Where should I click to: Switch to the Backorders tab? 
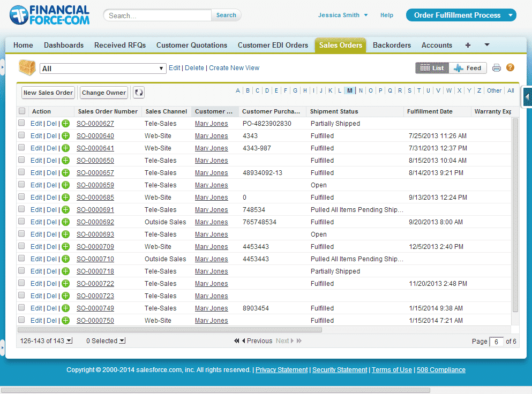click(392, 46)
